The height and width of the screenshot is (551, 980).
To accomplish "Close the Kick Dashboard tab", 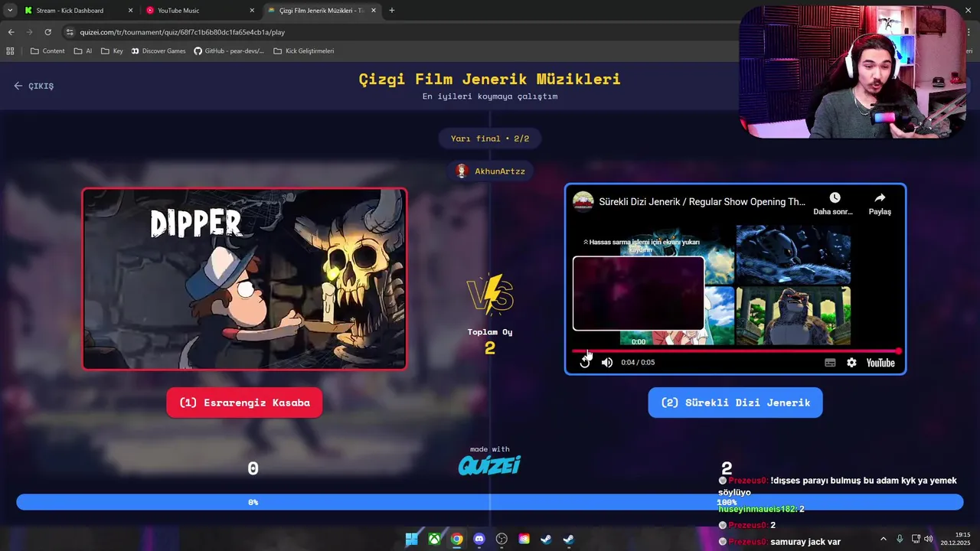I will (130, 11).
